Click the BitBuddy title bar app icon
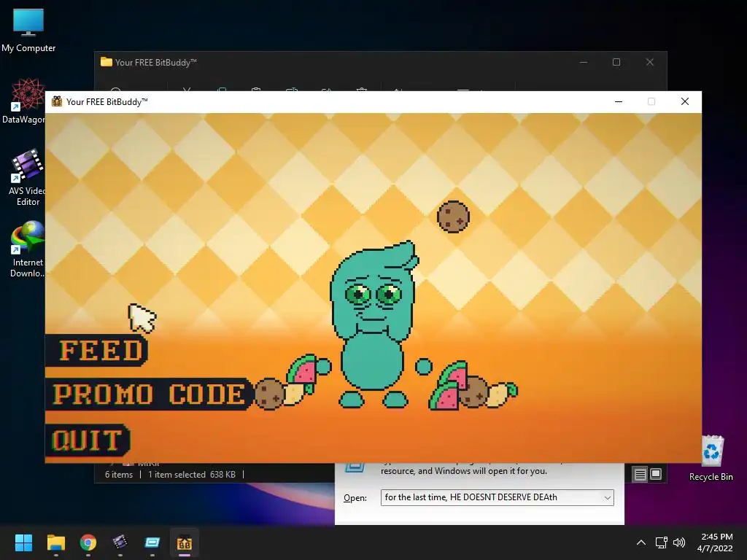Screen dimensions: 747x560 tap(57, 101)
